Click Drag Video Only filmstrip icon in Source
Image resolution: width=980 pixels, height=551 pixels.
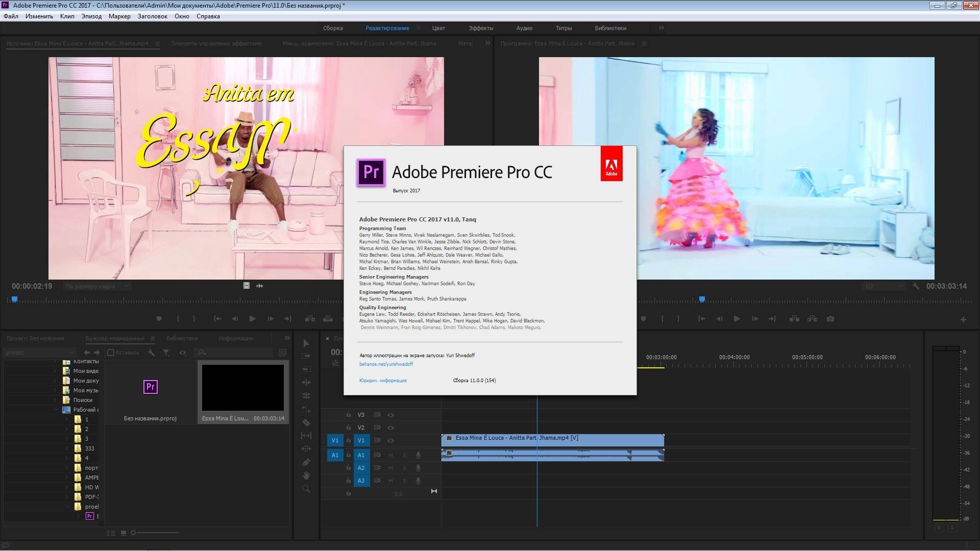247,286
